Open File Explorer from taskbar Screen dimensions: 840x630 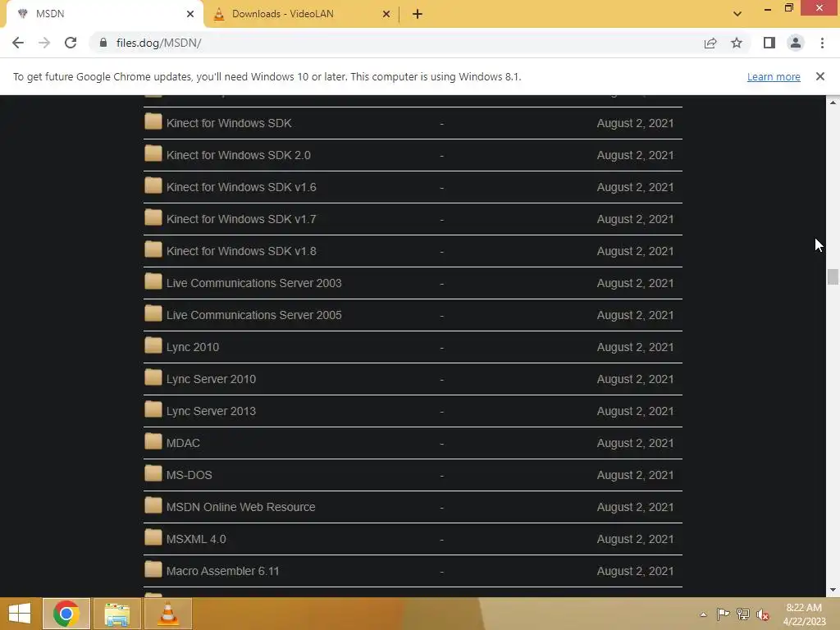pos(117,614)
